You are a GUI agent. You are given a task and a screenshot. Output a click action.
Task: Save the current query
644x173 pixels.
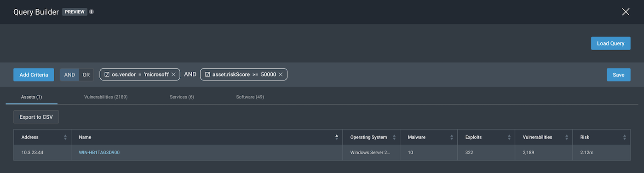(619, 75)
